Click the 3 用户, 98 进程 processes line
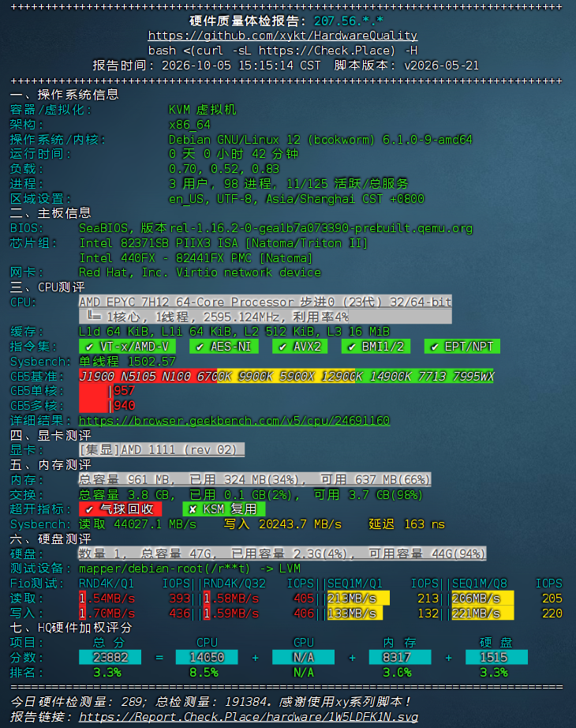 [288, 184]
